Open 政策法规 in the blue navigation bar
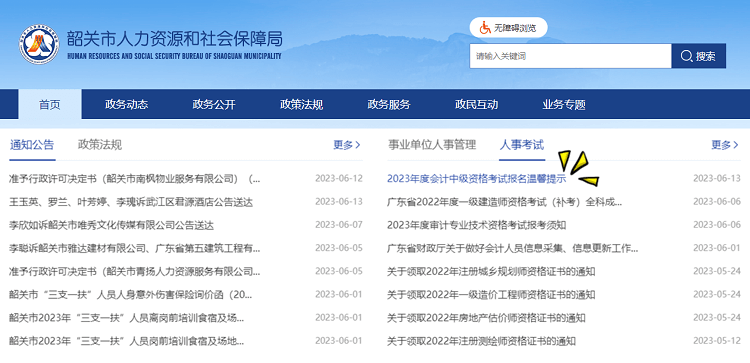 301,104
